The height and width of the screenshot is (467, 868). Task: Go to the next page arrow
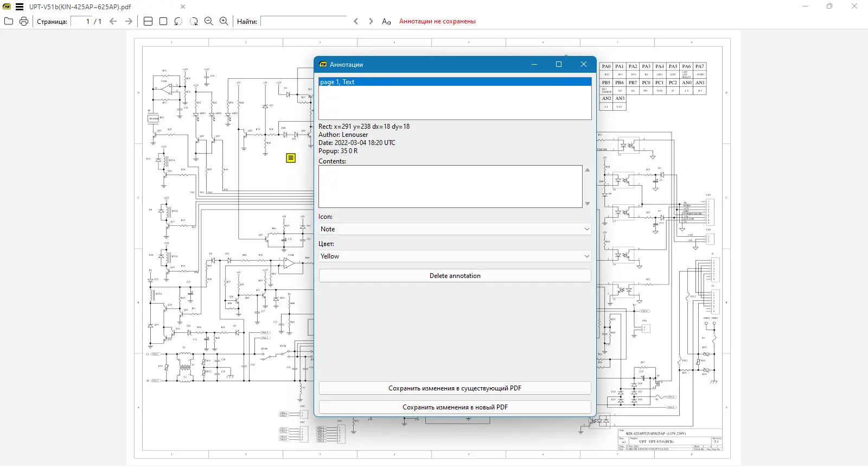(x=129, y=21)
